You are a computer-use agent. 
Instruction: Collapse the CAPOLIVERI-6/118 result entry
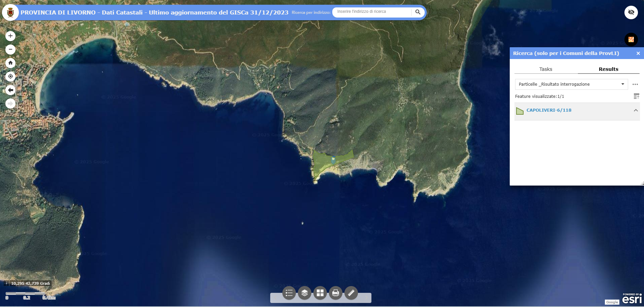click(x=636, y=110)
